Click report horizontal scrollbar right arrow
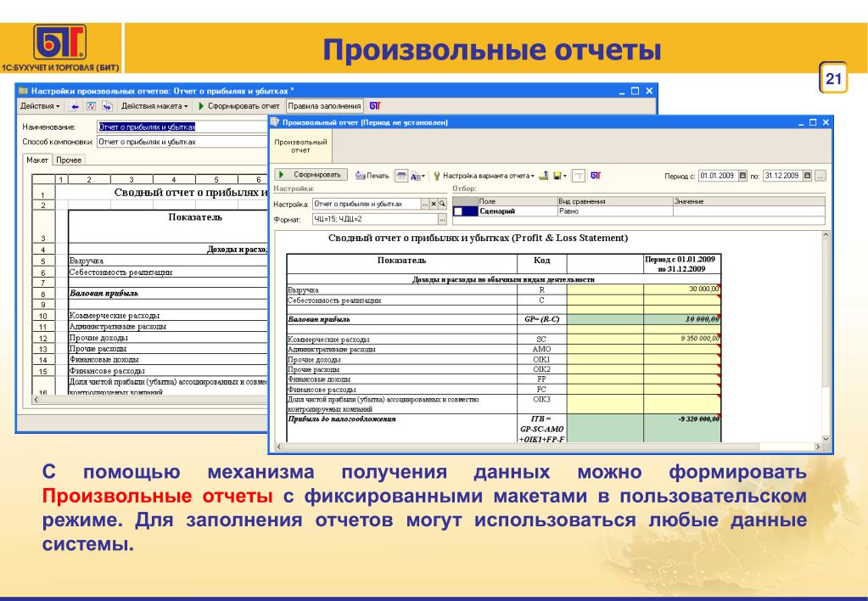Viewport: 868px width, 601px height. pyautogui.click(x=818, y=447)
